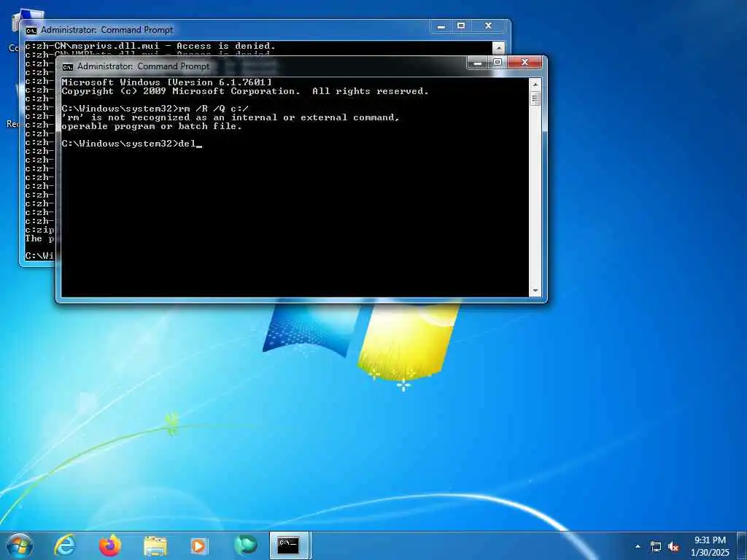Viewport: 747px width, 560px height.
Task: Click the Copyright 2009 Microsoft Corporation line
Action: tap(245, 91)
